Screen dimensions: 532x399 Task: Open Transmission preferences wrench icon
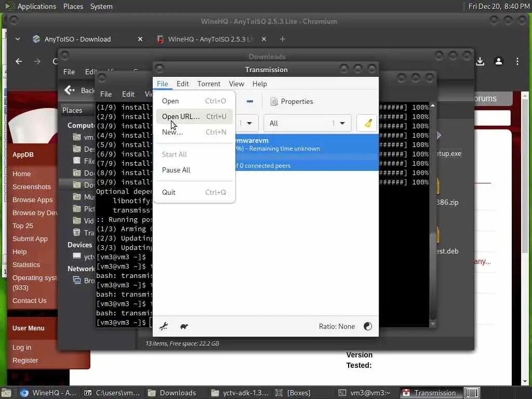[x=164, y=326]
